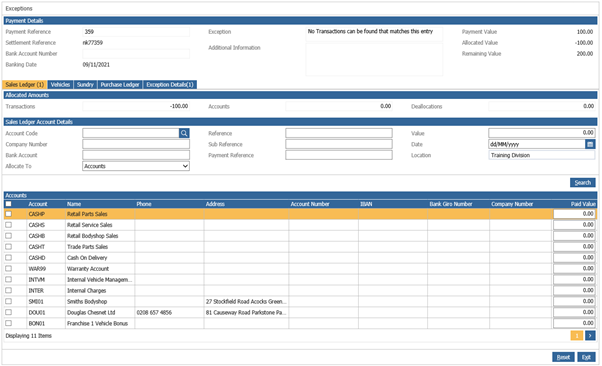Viewport: 602px width, 366px height.
Task: Open the Sundry tab
Action: (85, 84)
